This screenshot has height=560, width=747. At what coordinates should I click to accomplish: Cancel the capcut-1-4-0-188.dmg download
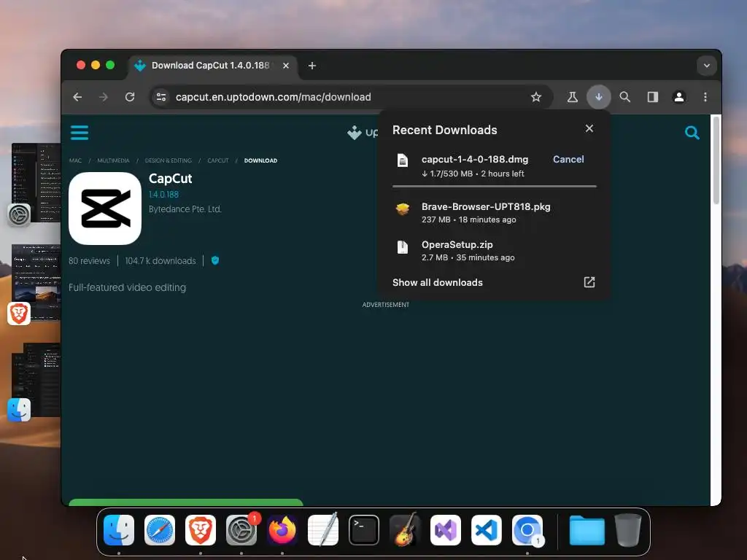pyautogui.click(x=568, y=160)
